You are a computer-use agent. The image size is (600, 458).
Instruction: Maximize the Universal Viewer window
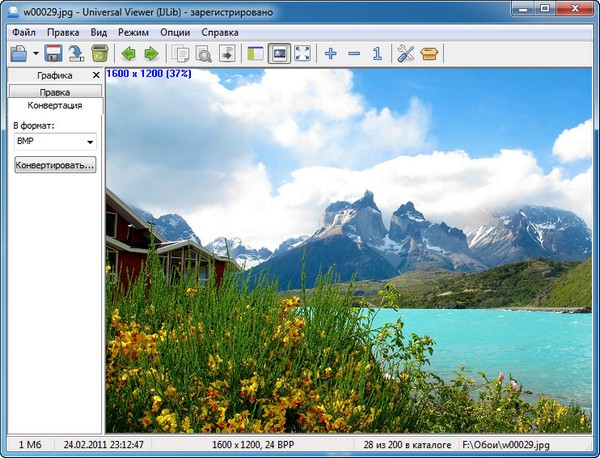545,8
